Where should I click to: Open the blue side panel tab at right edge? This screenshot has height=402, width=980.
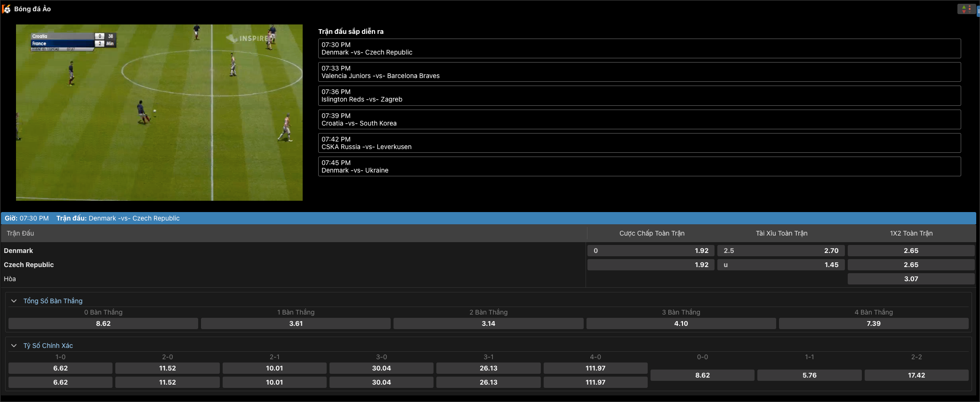tap(978, 11)
